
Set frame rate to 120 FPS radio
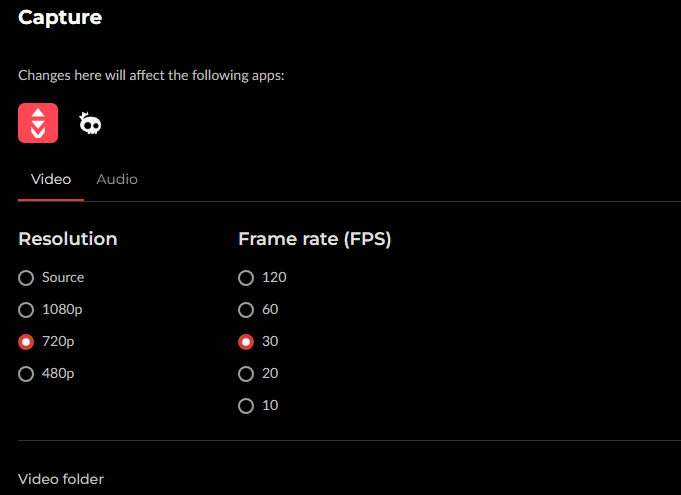coord(246,278)
